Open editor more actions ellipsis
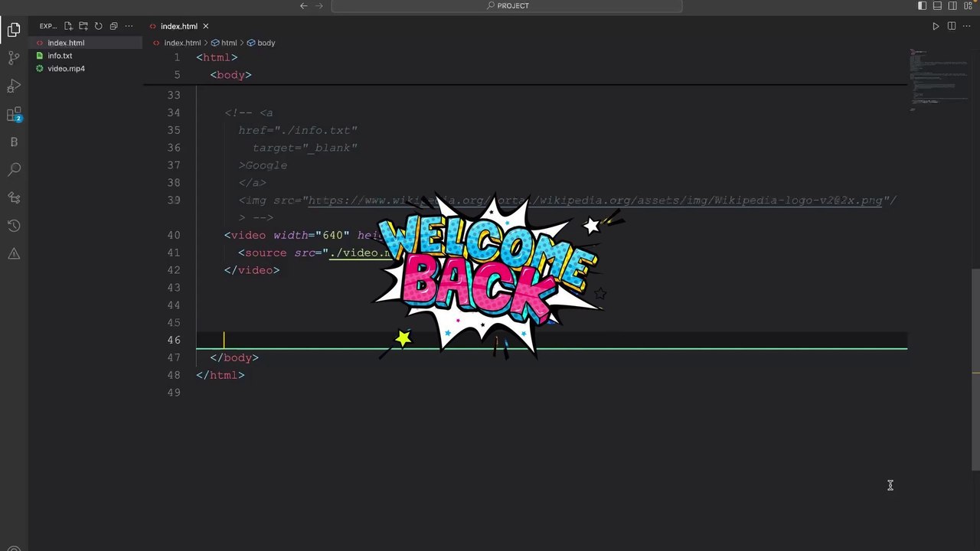 pyautogui.click(x=967, y=26)
